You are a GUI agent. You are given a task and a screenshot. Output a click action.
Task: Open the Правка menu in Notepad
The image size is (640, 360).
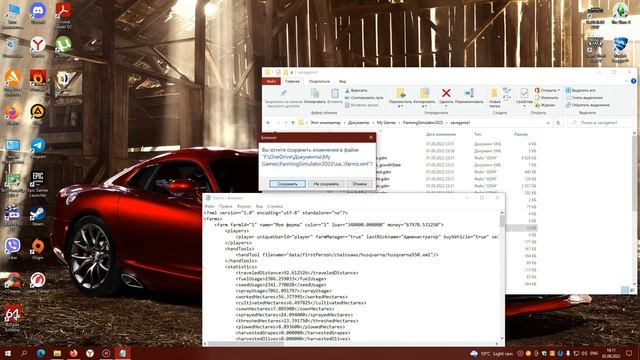[x=225, y=206]
